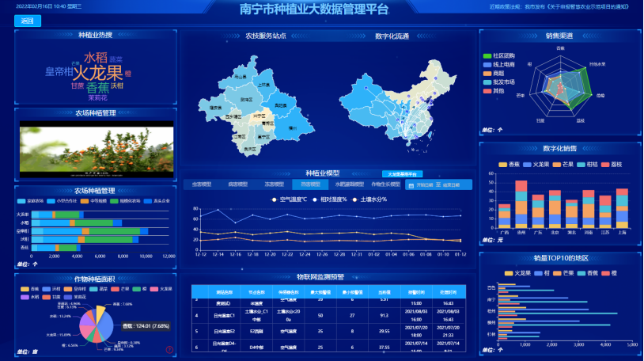The width and height of the screenshot is (644, 361).
Task: Click 荔枝 legend icon in 数字化销售 chart
Action: [x=607, y=165]
